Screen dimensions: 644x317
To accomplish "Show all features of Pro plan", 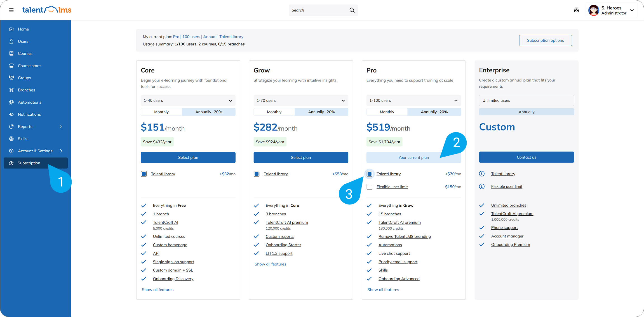I will pos(383,290).
